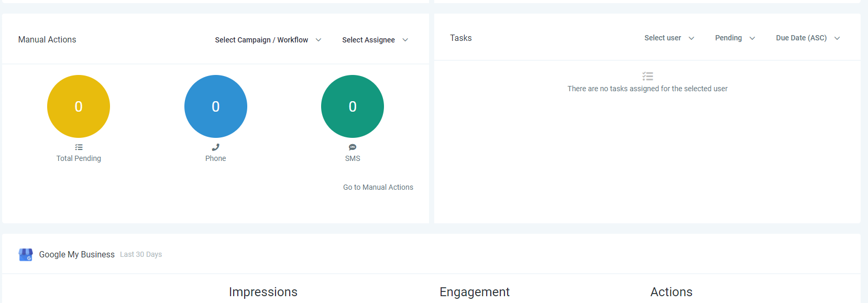Click the Actions heading
Screen dimensions: 868x303
[x=672, y=292]
